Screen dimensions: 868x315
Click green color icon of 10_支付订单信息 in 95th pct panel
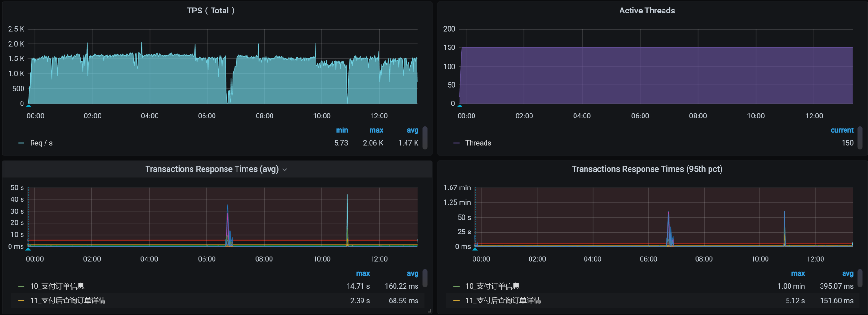pyautogui.click(x=456, y=286)
